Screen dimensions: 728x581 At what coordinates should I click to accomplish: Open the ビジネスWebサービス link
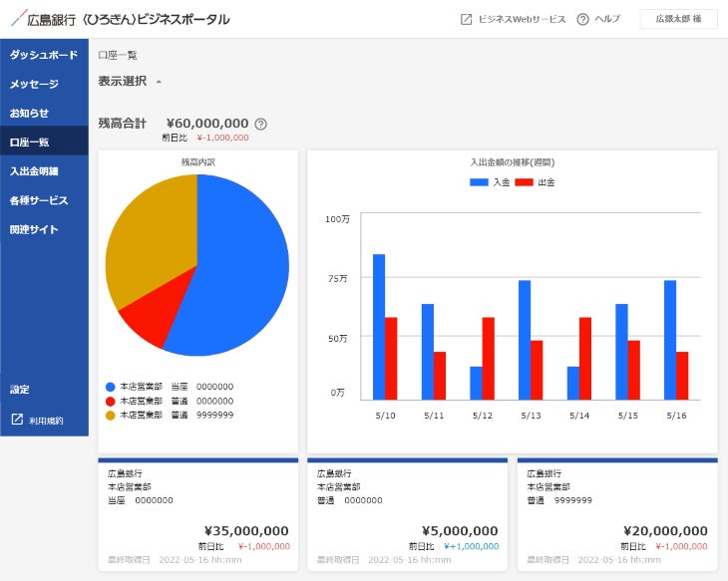[522, 19]
